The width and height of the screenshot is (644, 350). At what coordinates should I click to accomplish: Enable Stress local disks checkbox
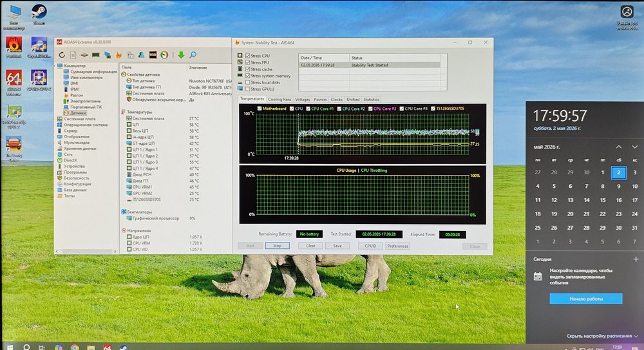248,82
